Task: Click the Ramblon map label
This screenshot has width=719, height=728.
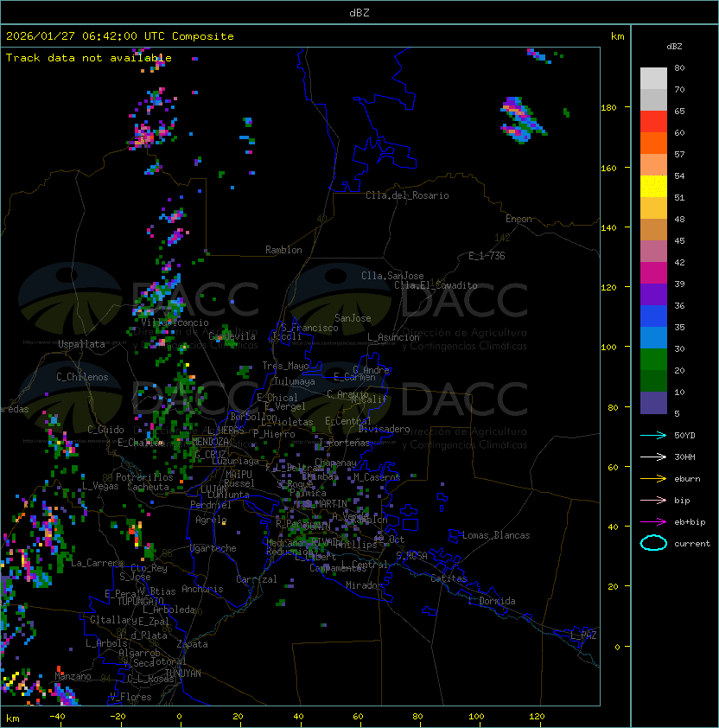Action: pyautogui.click(x=283, y=250)
